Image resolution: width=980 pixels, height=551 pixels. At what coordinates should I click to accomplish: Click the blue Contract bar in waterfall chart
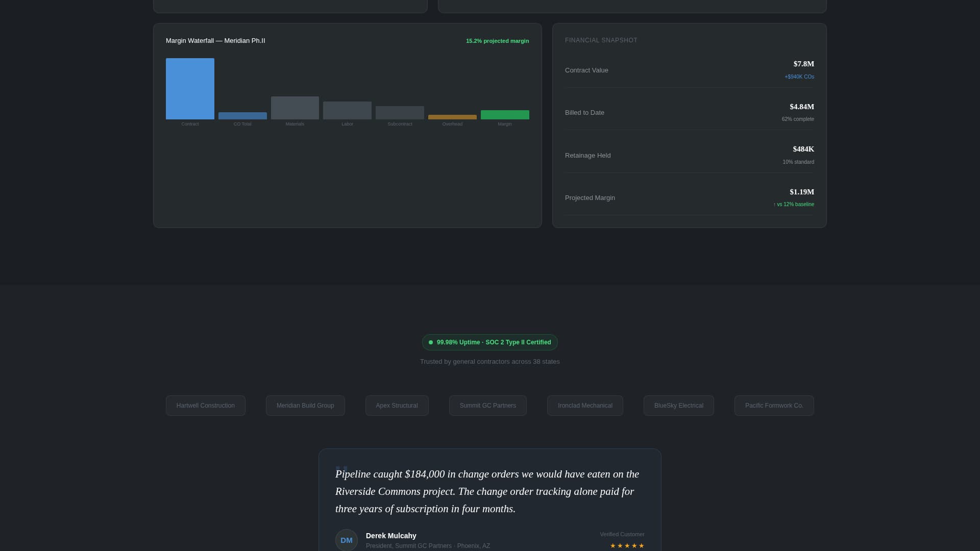(190, 89)
